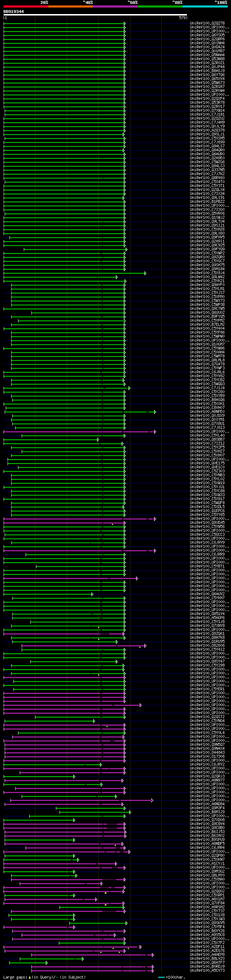Select hit UniRef100_Q9SKV5

click(208, 923)
